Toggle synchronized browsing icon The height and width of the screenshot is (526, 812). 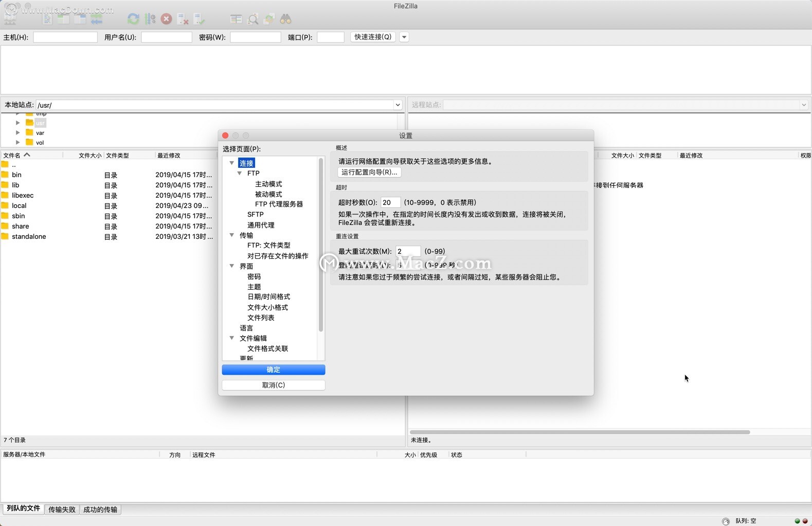269,19
